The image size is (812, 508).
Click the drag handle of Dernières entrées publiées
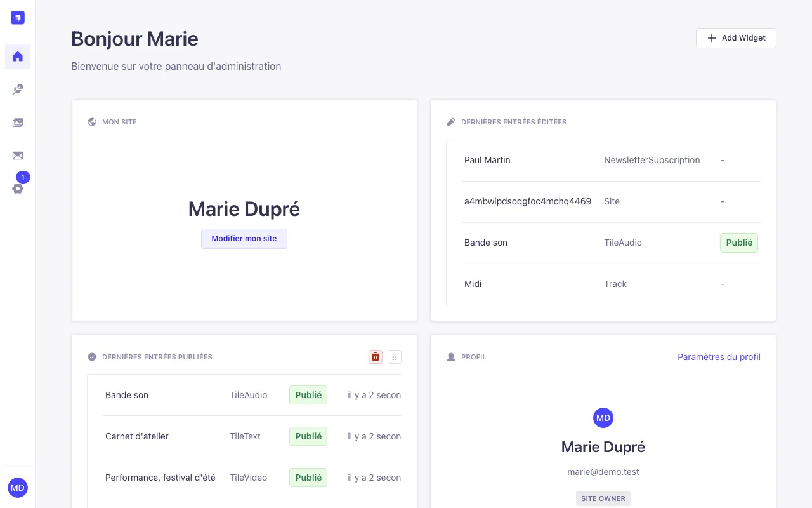point(395,357)
